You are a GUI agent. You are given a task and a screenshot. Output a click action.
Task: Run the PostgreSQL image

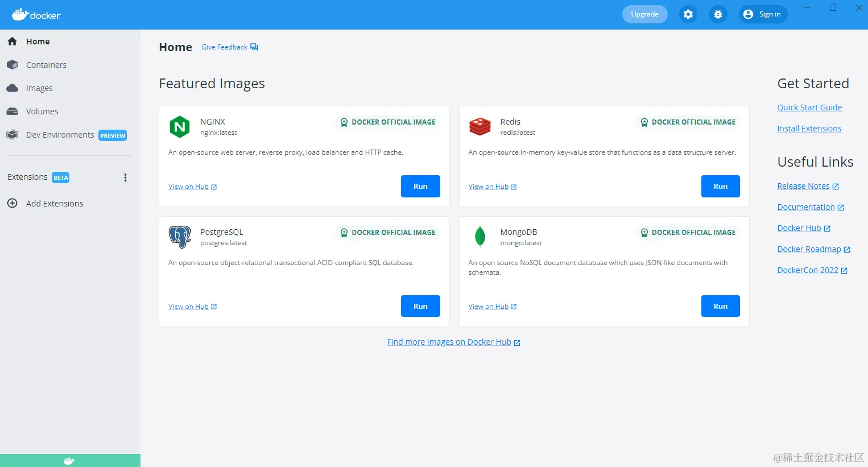[420, 306]
